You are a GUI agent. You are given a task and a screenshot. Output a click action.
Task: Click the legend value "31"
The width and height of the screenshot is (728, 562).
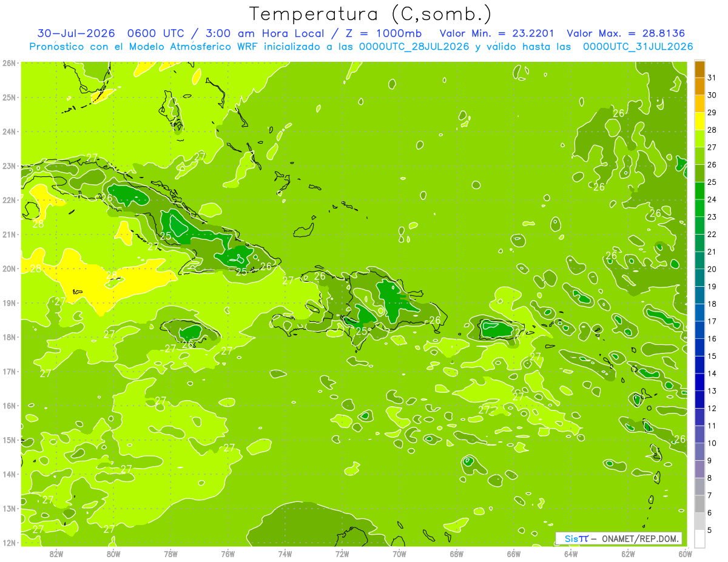click(x=712, y=78)
